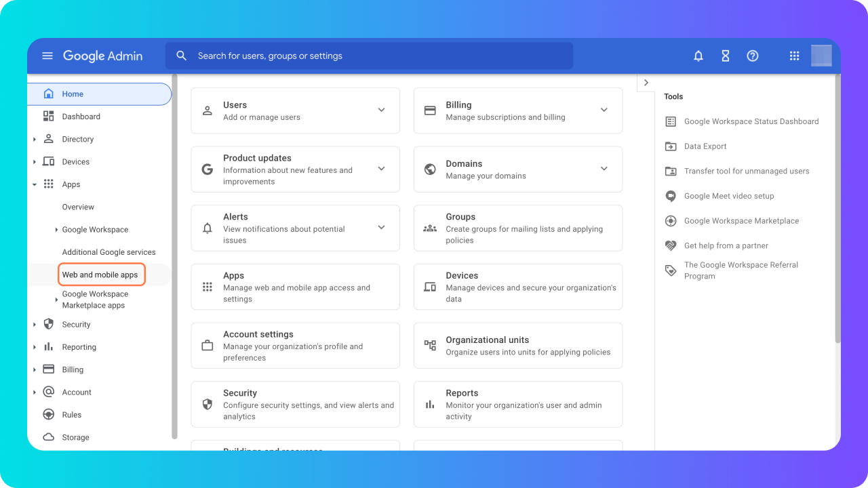
Task: Click the Account settings briefcase icon
Action: [208, 346]
